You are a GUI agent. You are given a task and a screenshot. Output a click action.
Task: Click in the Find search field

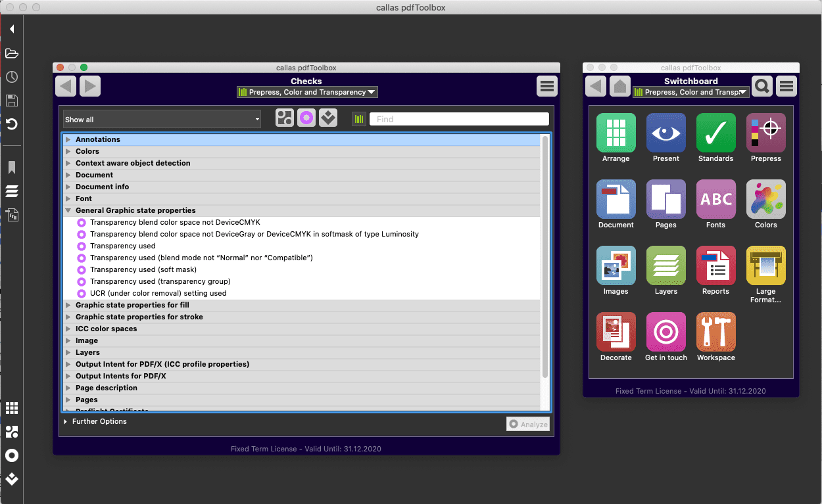click(459, 119)
